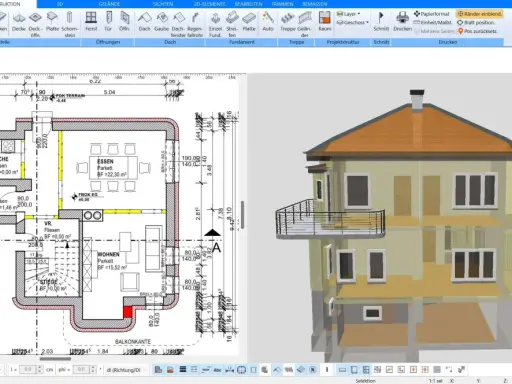The width and height of the screenshot is (512, 384).
Task: Select the Streifen strip foundation tool
Action: (232, 24)
